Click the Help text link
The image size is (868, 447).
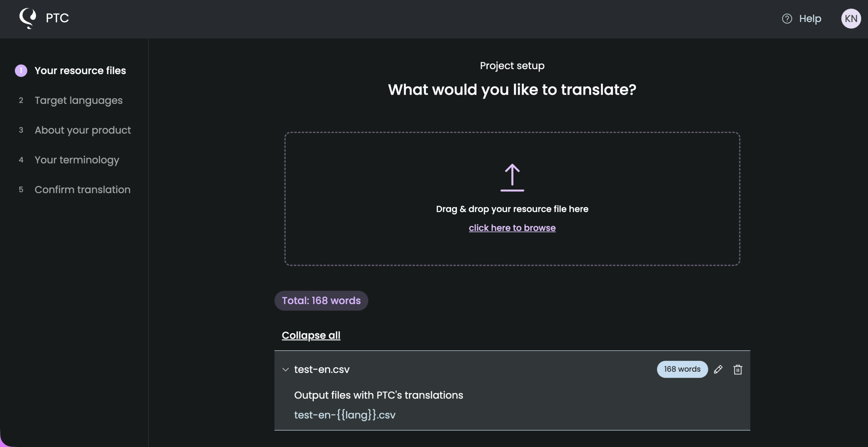pos(810,19)
